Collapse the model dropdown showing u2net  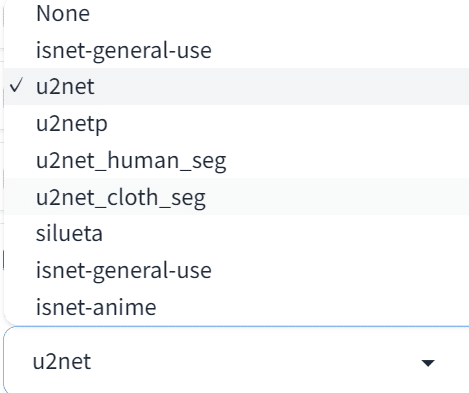pos(237,361)
